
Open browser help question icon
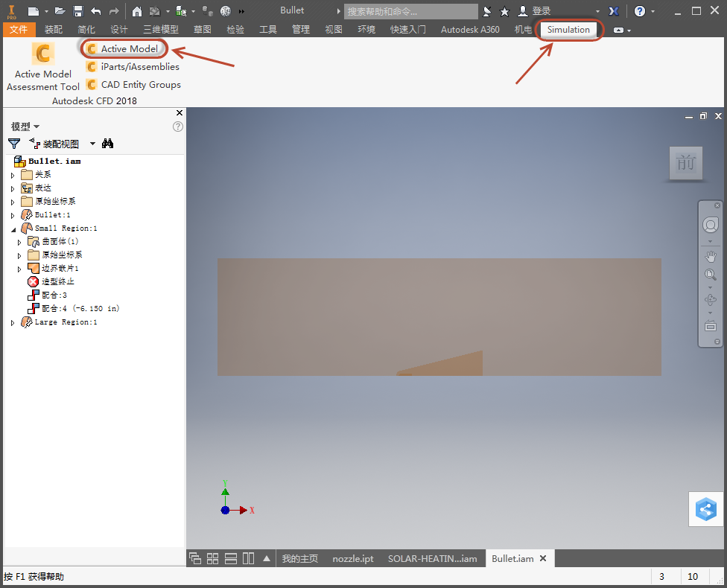point(177,127)
